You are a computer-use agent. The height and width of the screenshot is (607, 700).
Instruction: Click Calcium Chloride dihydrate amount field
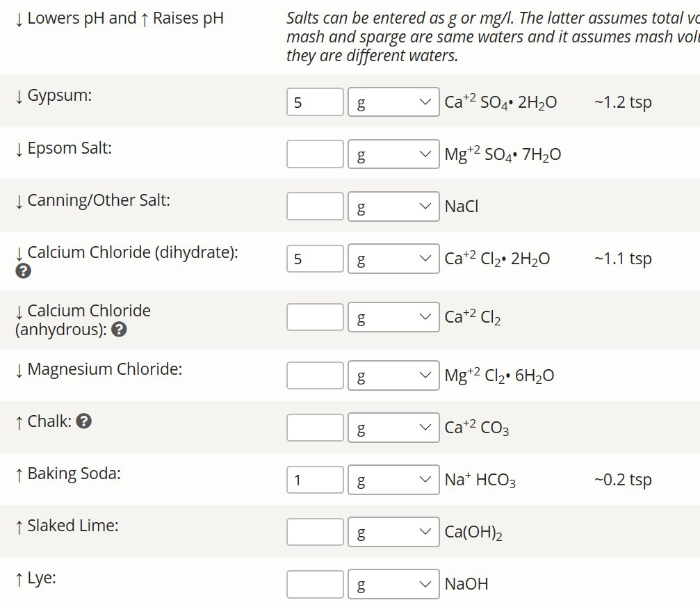[315, 259]
